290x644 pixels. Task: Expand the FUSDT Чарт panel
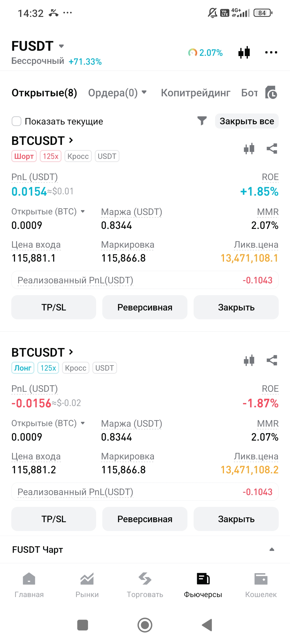coord(272,549)
